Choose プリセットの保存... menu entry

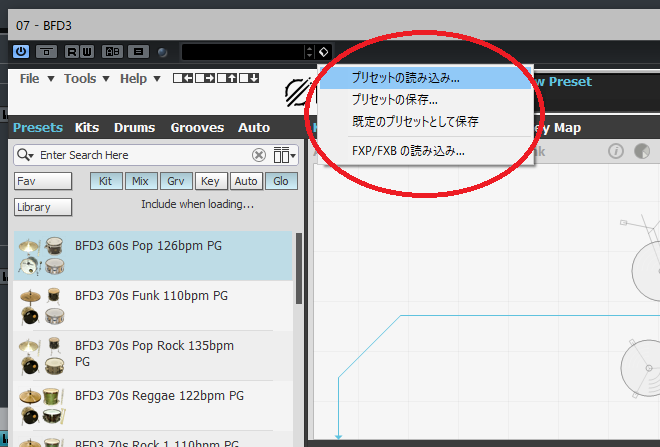(426, 100)
